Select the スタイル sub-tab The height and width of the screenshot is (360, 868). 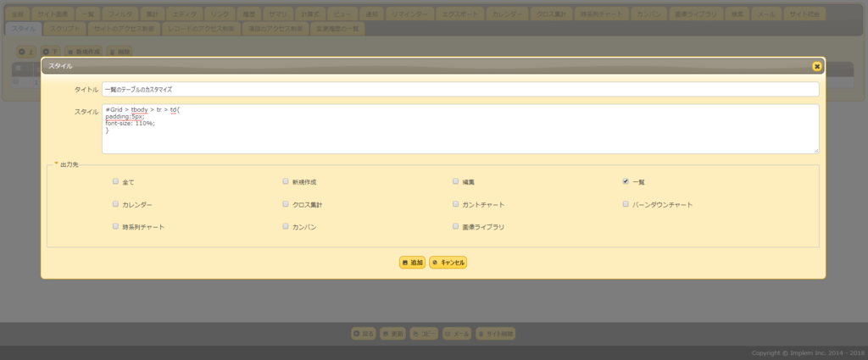click(23, 29)
